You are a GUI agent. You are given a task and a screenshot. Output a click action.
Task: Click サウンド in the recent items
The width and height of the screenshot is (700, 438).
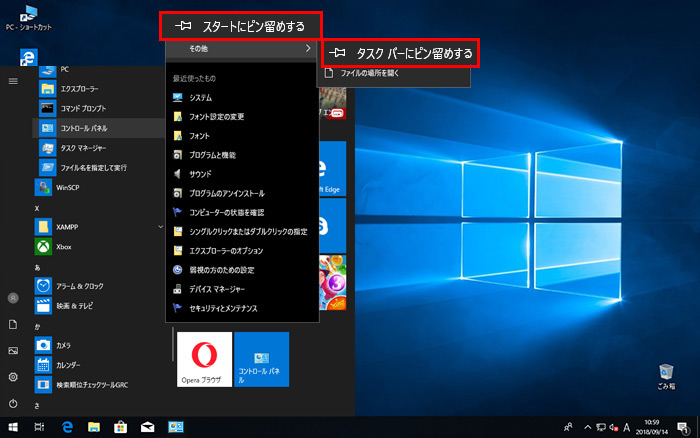coord(242,175)
